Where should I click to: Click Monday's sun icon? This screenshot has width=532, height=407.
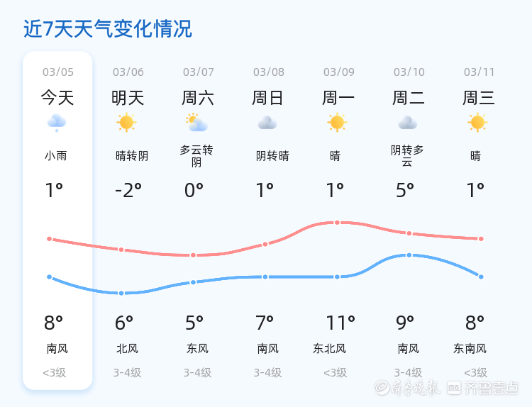(337, 123)
